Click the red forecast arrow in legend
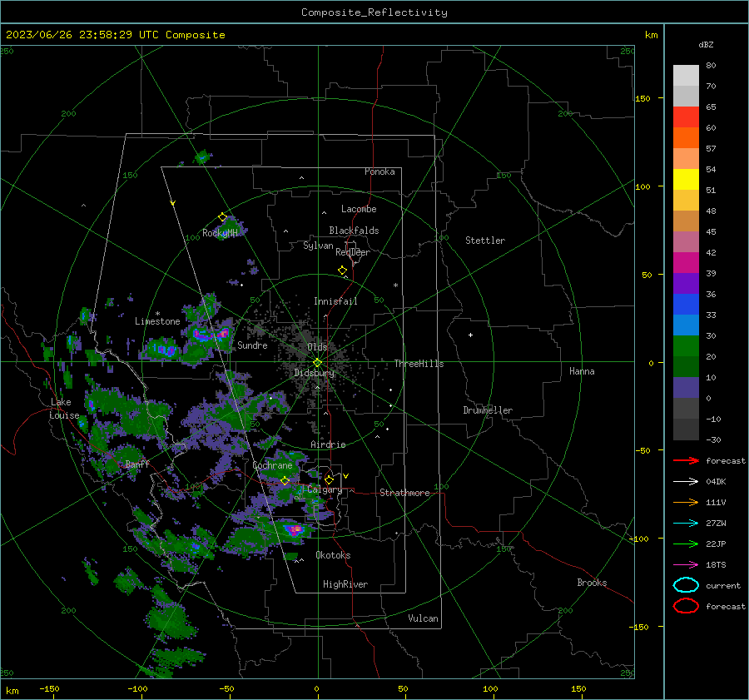This screenshot has height=700, width=749. point(686,460)
